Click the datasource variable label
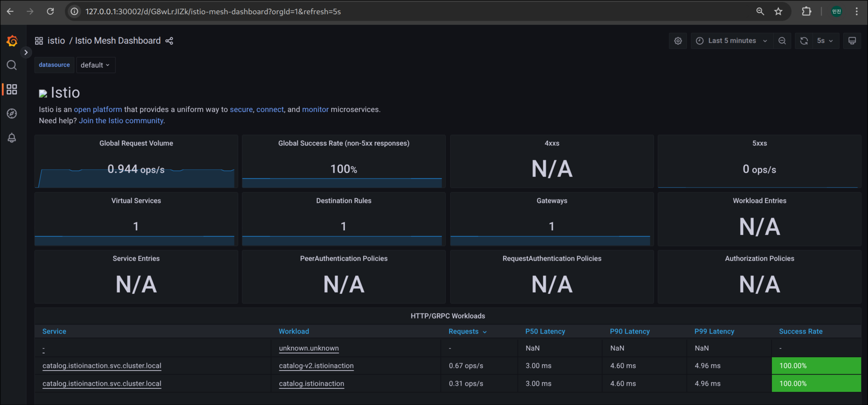Viewport: 868px width, 405px height. pos(54,65)
